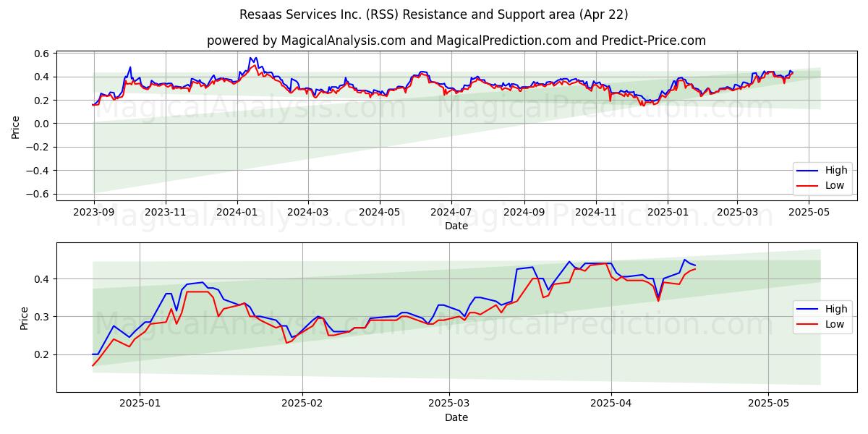This screenshot has height=434, width=868.
Task: Click the -0.2 price tick on top chart
Action: (38, 147)
